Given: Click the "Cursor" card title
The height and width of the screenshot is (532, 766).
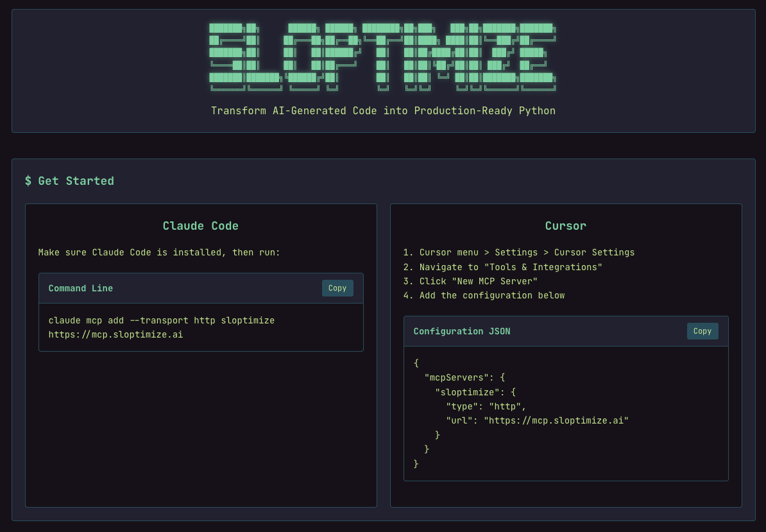Looking at the screenshot, I should (x=566, y=226).
